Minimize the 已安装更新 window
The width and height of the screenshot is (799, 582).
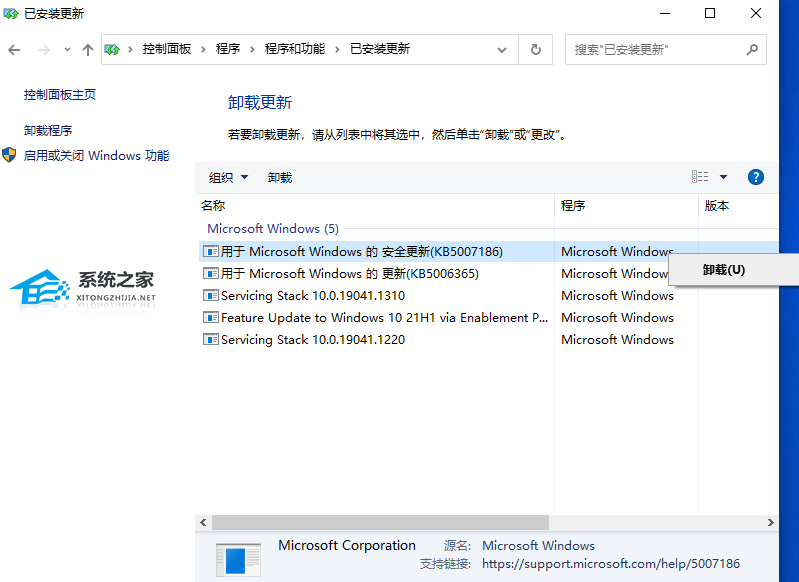coord(664,13)
